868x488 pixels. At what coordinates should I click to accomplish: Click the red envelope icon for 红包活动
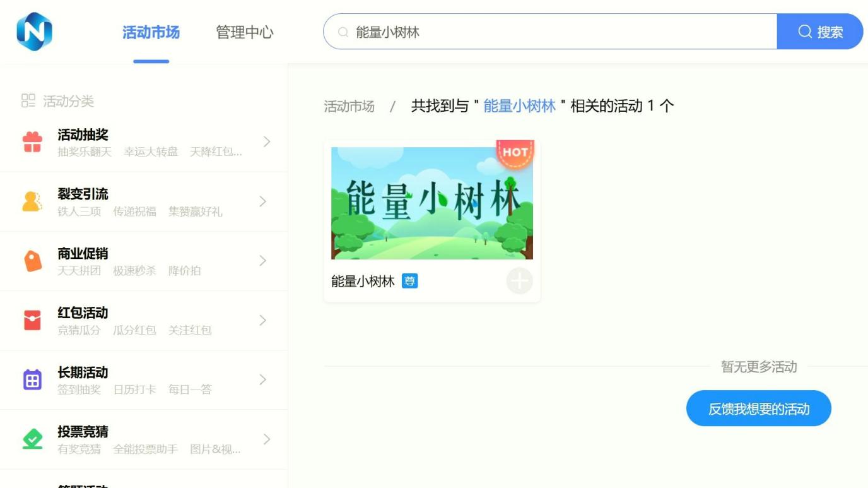pyautogui.click(x=32, y=320)
